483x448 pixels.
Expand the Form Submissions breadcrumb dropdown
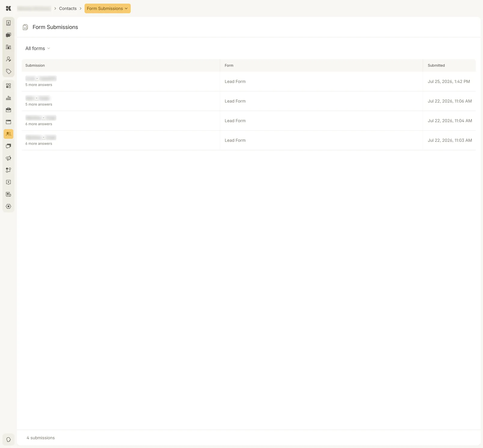(x=107, y=8)
